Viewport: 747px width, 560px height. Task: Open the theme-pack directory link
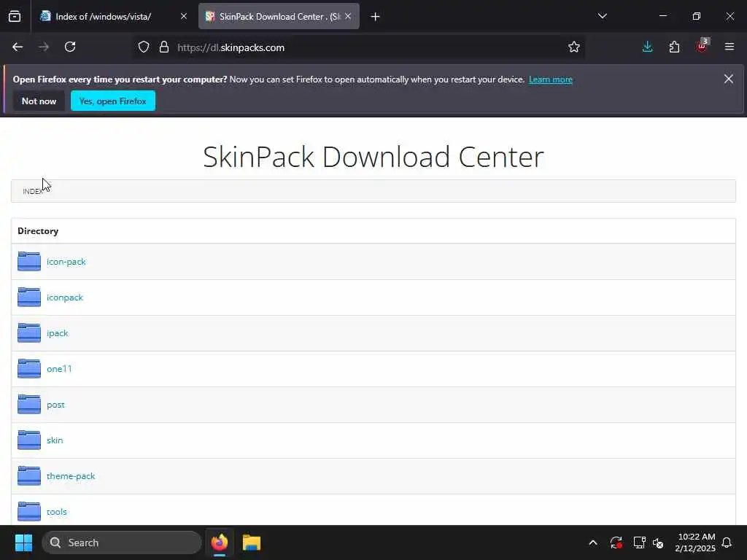pyautogui.click(x=71, y=476)
